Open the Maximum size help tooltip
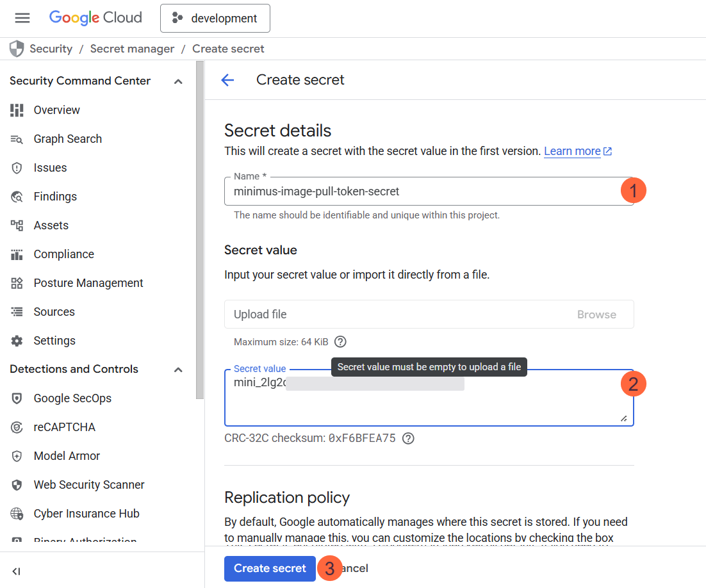Screen dimensions: 706x588 point(340,341)
